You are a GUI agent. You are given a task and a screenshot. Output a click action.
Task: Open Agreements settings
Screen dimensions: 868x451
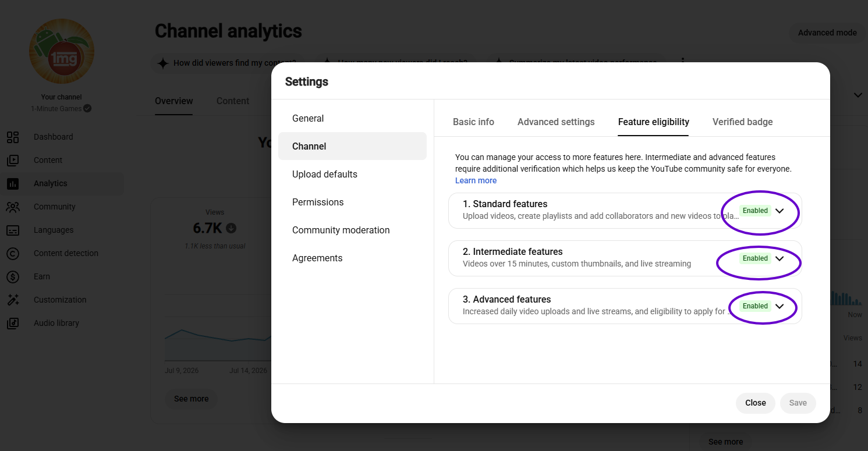tap(352, 258)
